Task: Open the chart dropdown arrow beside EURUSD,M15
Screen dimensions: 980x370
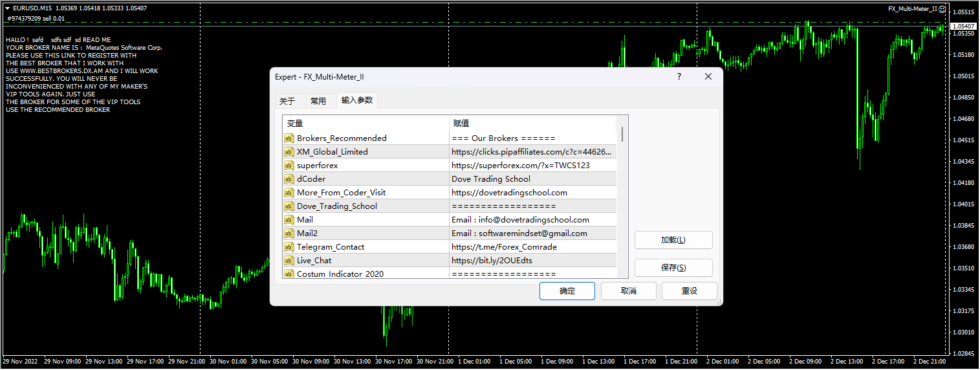Action: [x=7, y=8]
